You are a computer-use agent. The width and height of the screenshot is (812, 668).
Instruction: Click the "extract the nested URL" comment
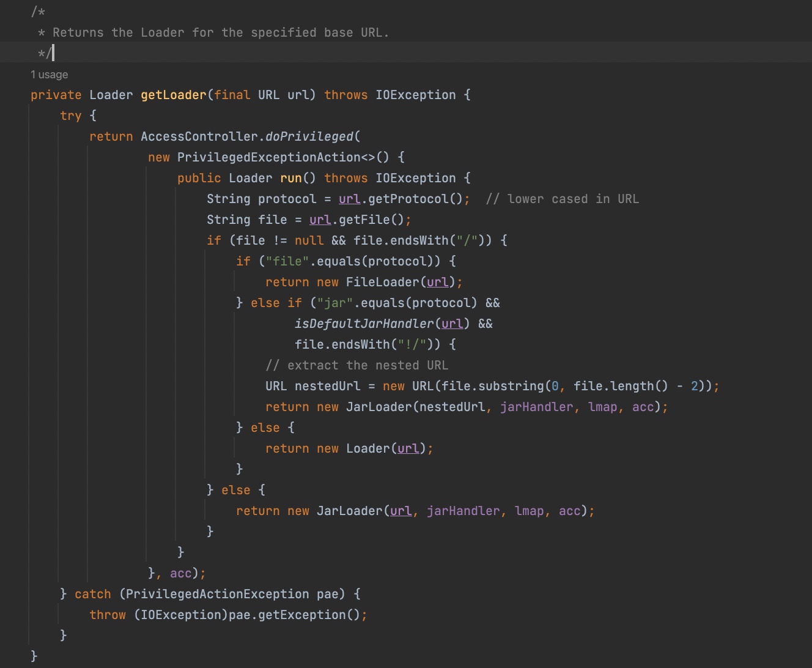(356, 365)
